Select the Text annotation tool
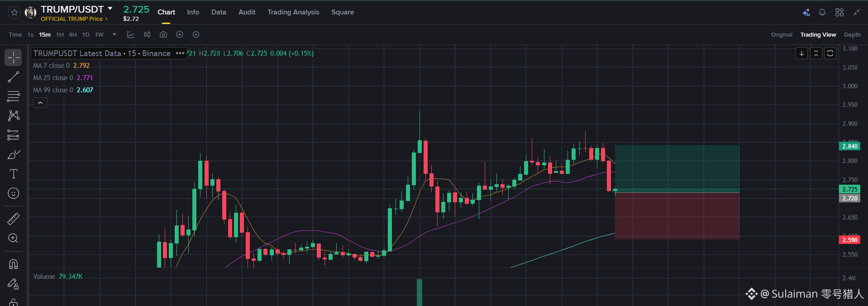868x306 pixels. 14,174
